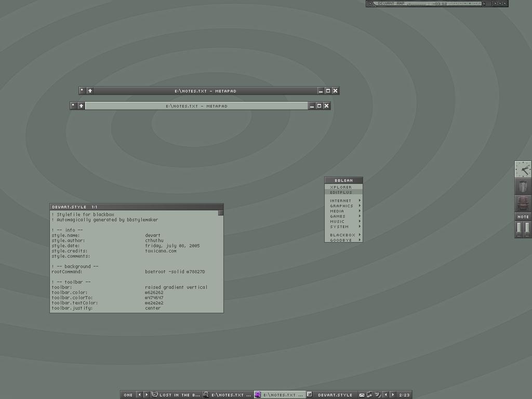Click the right arrow before the clock
Screen dimensions: 532x399
tap(393, 395)
